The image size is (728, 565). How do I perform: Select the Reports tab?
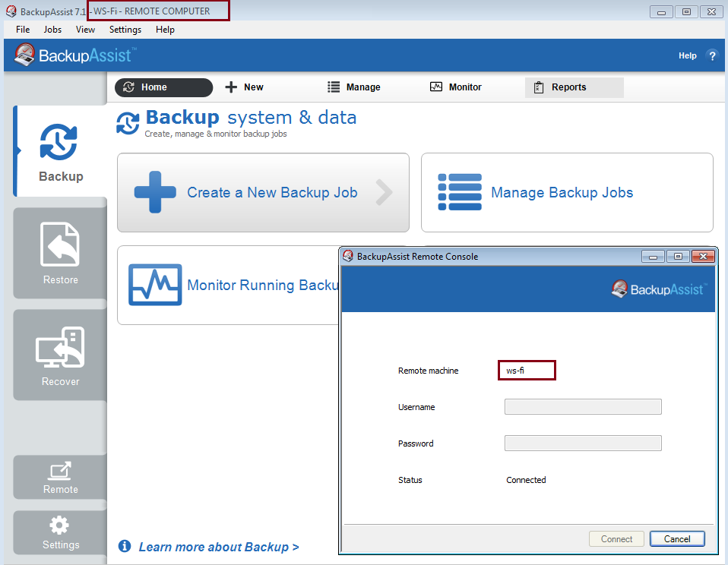click(x=574, y=87)
